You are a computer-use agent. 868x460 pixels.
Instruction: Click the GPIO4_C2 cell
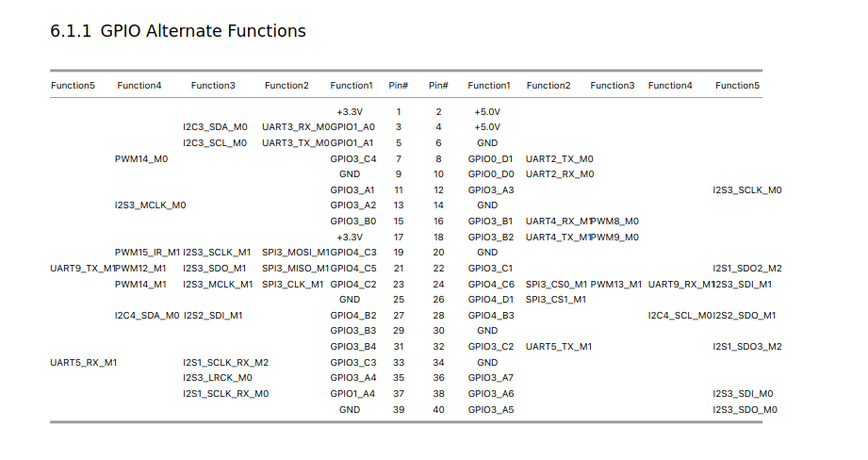[353, 284]
